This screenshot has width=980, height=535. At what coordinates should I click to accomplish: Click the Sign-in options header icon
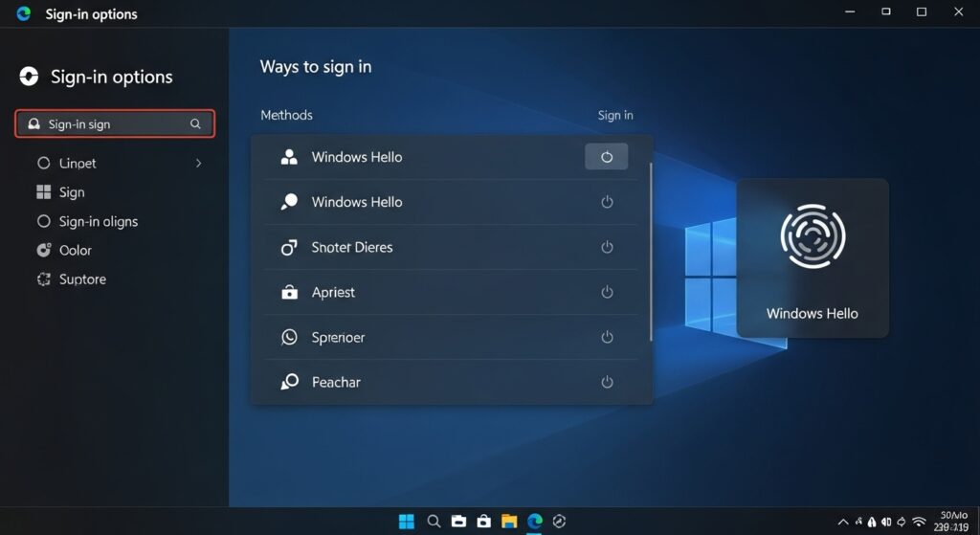29,77
